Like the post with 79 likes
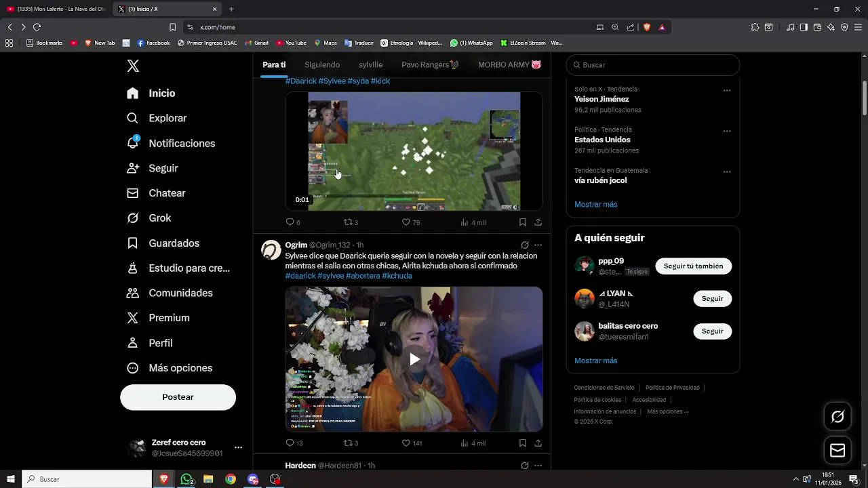868x488 pixels. point(411,222)
